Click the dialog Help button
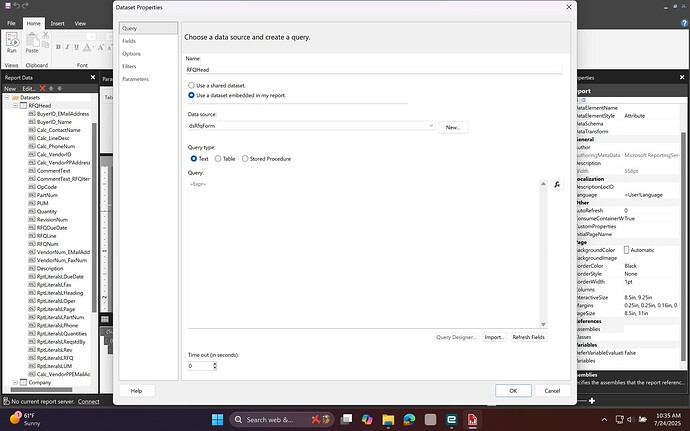Viewport: 690px width, 431px height. (136, 390)
